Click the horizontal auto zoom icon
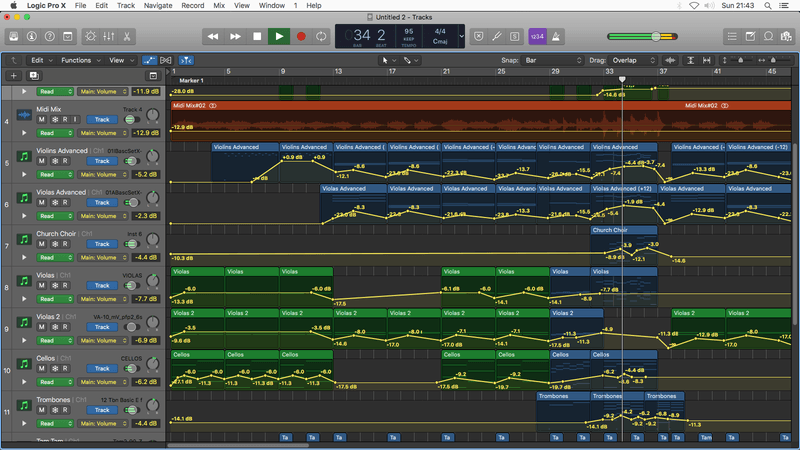The image size is (800, 450). [x=707, y=60]
